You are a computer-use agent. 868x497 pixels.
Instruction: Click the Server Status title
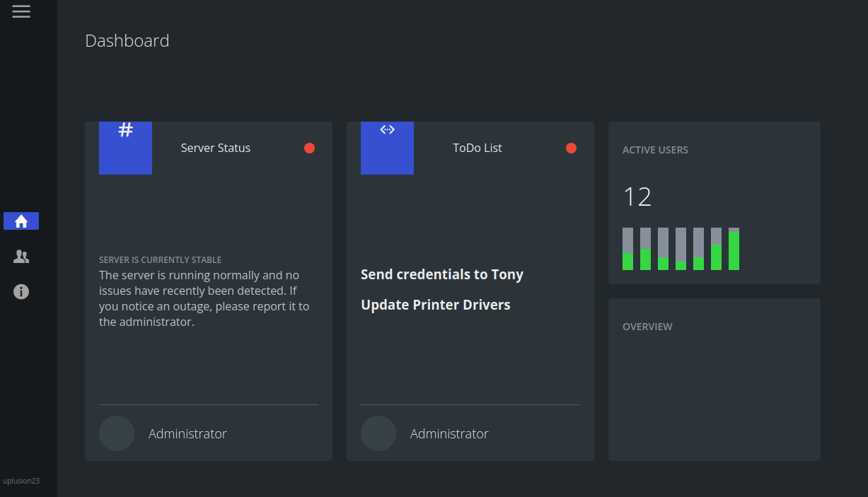pos(216,148)
